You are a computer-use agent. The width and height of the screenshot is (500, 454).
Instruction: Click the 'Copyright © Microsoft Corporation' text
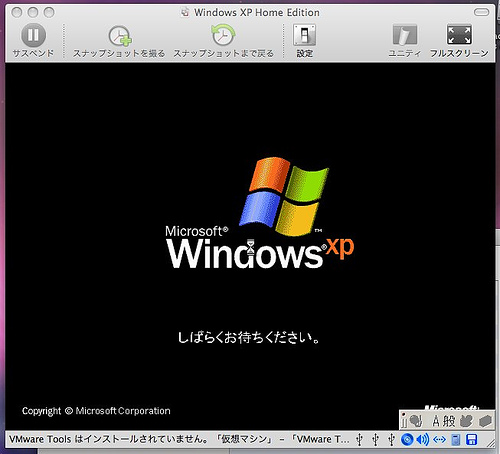point(96,411)
